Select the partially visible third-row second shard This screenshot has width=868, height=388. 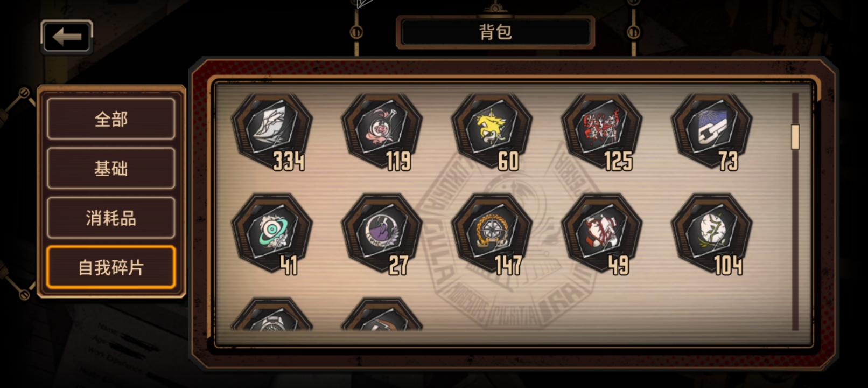pyautogui.click(x=382, y=314)
